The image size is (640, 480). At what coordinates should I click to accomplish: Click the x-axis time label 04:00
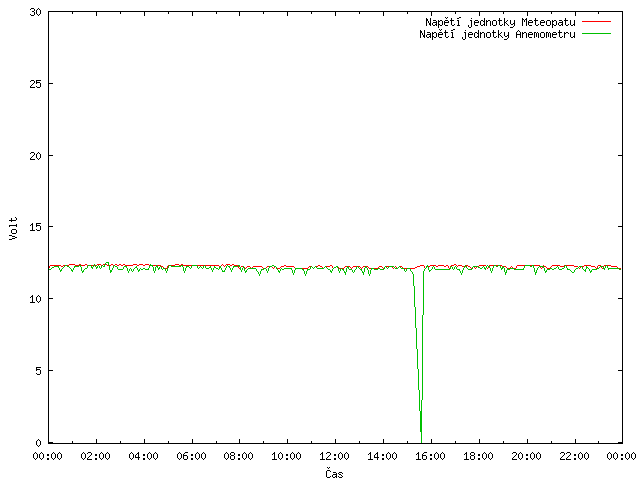(x=143, y=456)
